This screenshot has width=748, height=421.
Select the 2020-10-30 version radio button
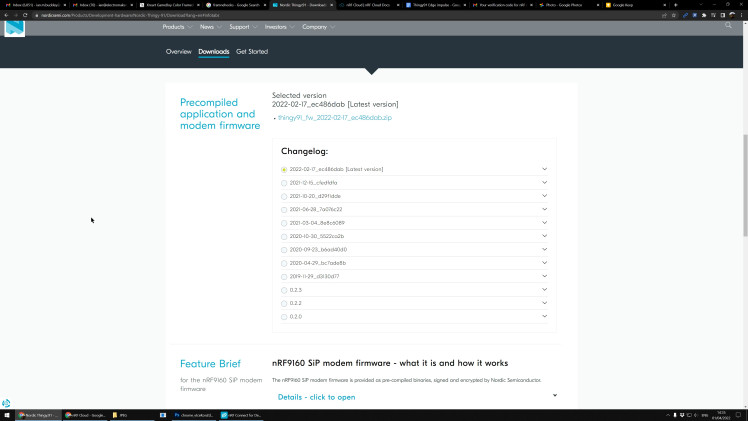284,236
